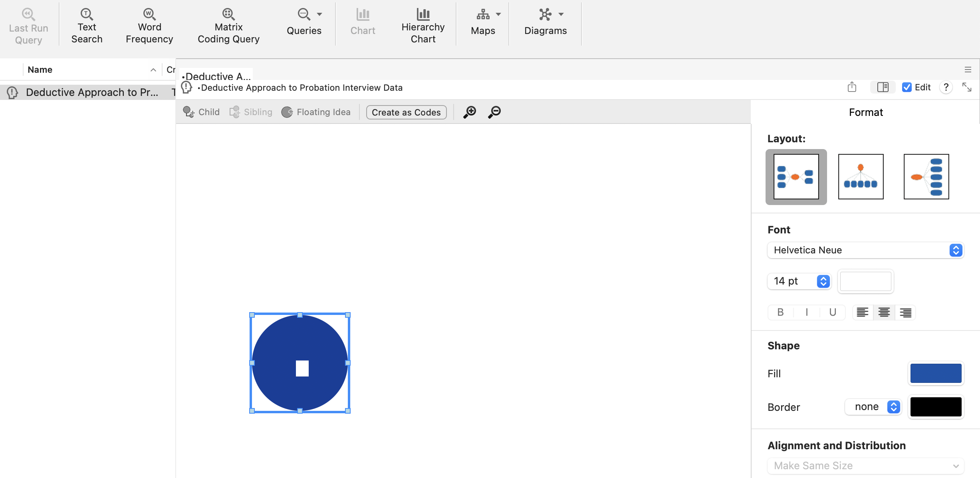Click the zoom in magnifier icon

point(470,112)
